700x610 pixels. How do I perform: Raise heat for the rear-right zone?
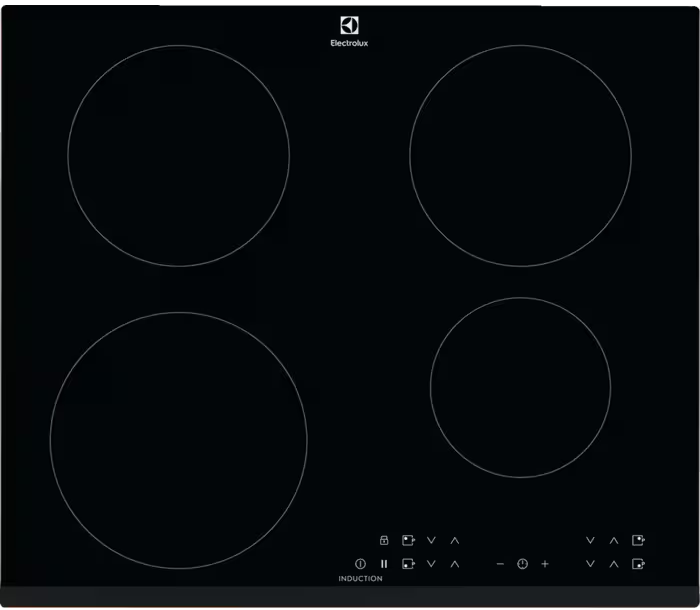pos(614,540)
